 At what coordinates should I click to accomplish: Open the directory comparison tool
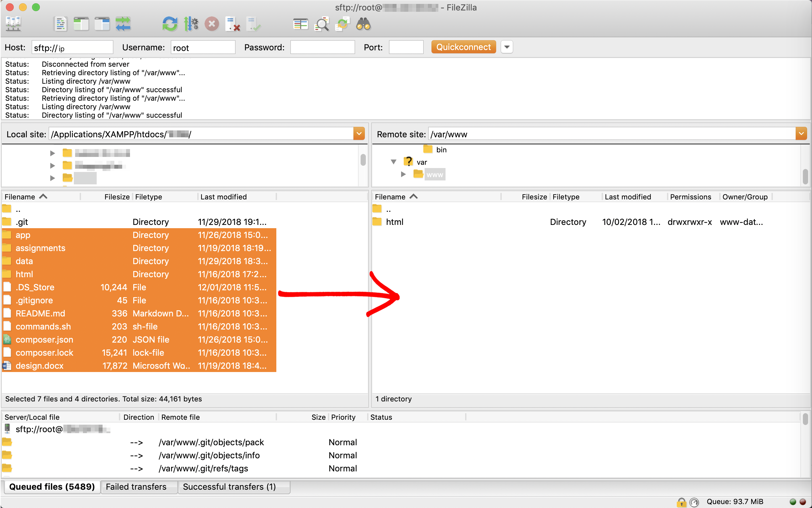tap(300, 24)
